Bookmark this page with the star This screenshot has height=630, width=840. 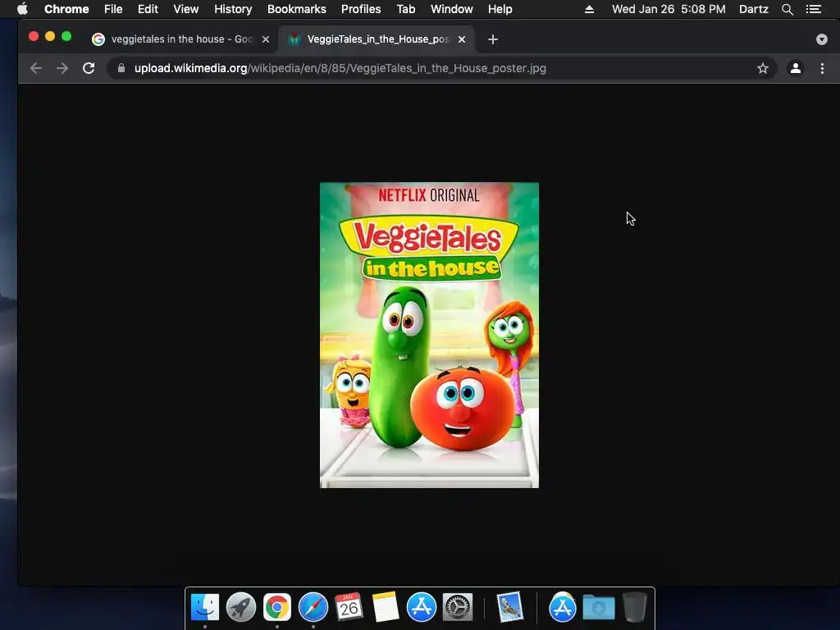[762, 68]
